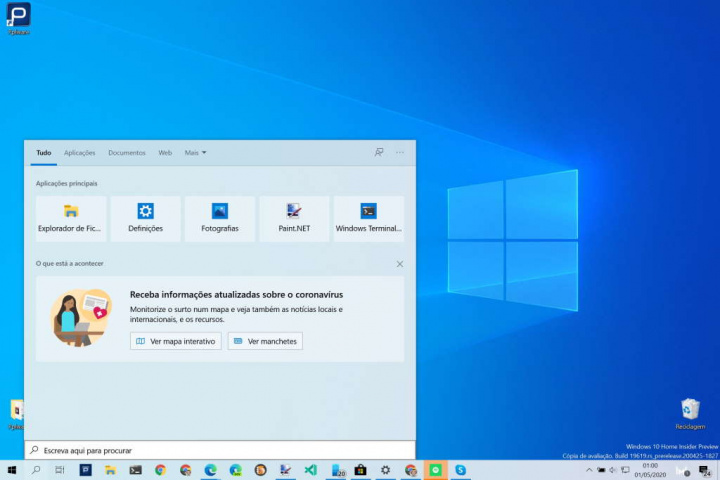Screen dimensions: 720x480
Task: Click the feedback icon in the search panel
Action: (379, 153)
